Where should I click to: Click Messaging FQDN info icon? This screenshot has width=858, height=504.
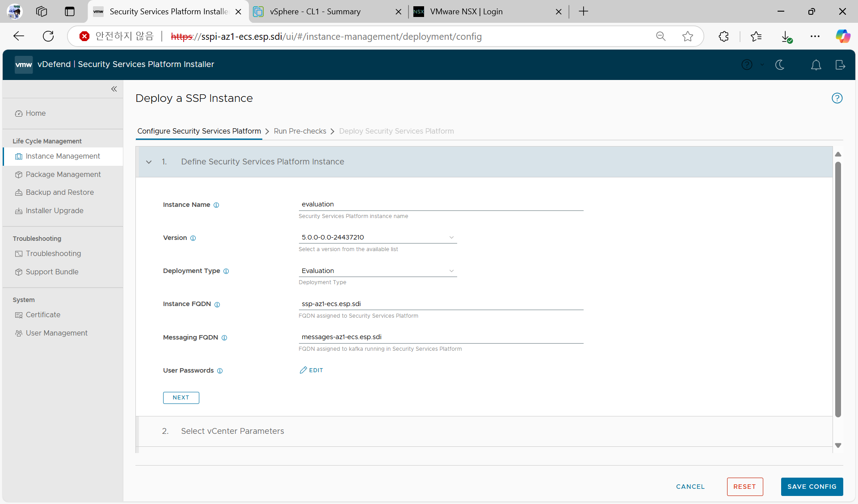(x=224, y=338)
